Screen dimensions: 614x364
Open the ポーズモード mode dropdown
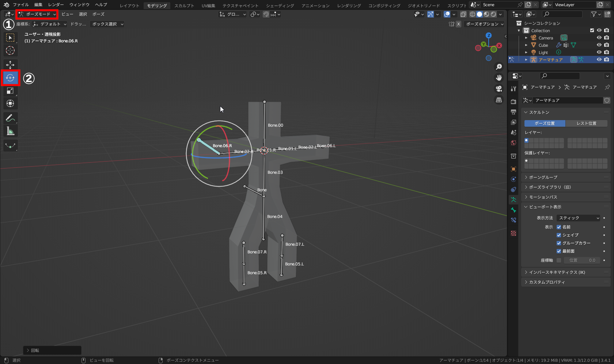[37, 14]
